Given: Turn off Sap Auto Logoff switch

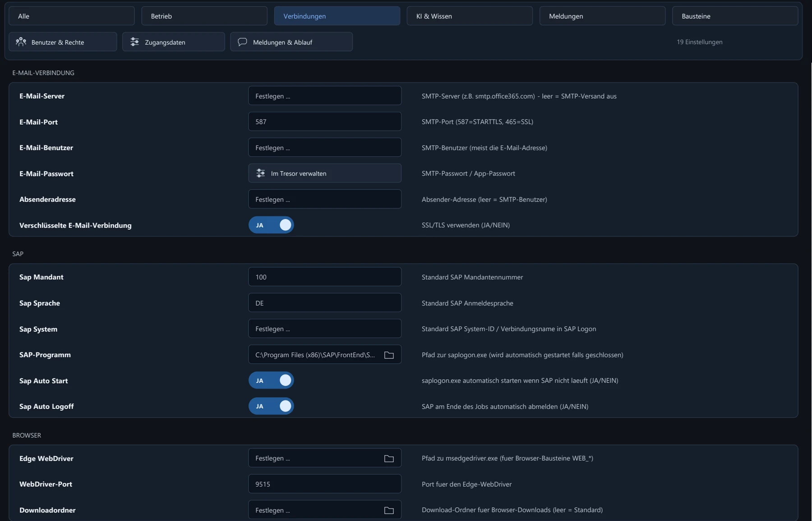Looking at the screenshot, I should (271, 406).
